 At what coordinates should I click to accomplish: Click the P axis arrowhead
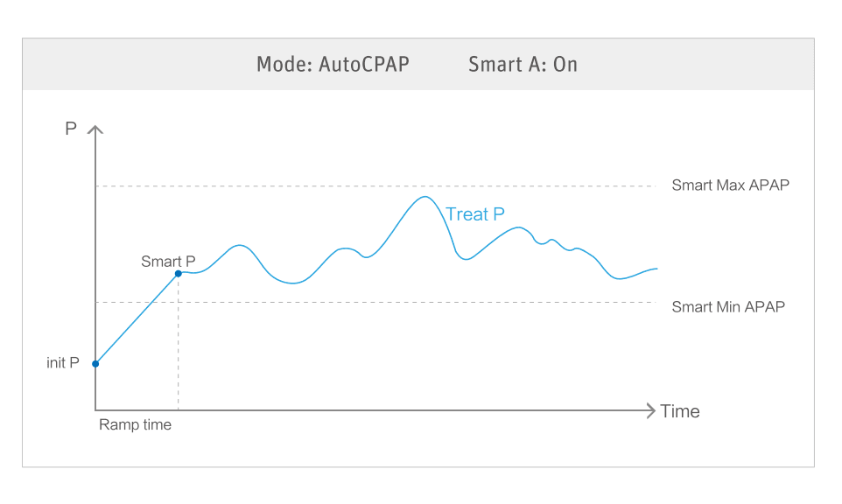point(95,130)
